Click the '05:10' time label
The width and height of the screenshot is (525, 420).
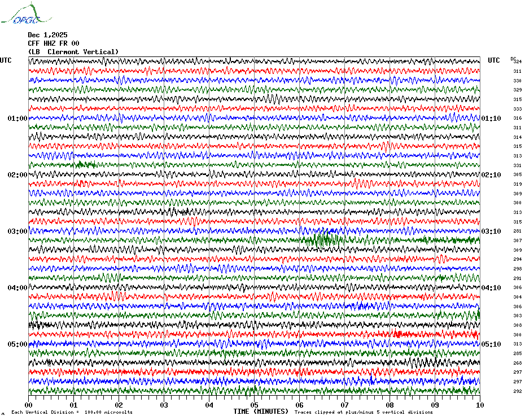click(x=491, y=344)
